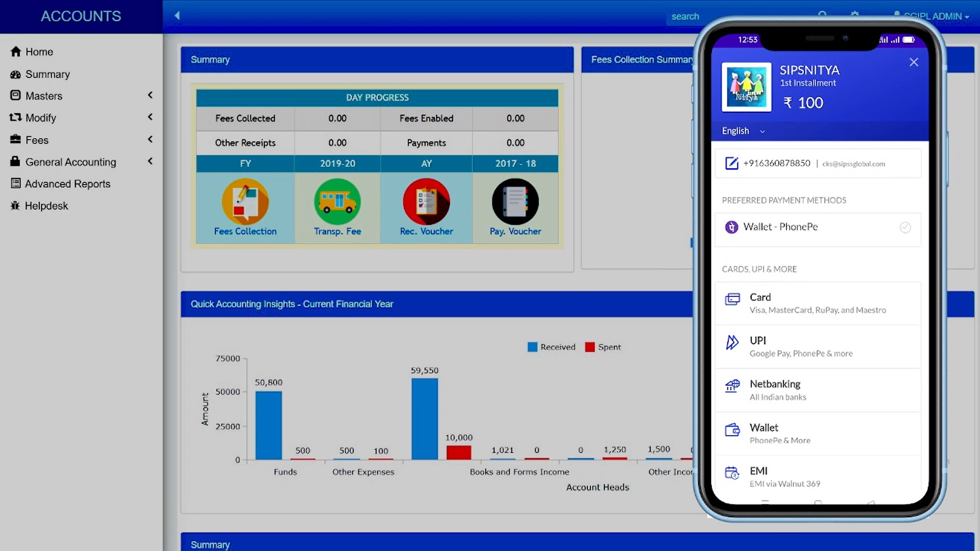980x551 pixels.
Task: Open the Transp. Fee bus icon
Action: tap(337, 202)
